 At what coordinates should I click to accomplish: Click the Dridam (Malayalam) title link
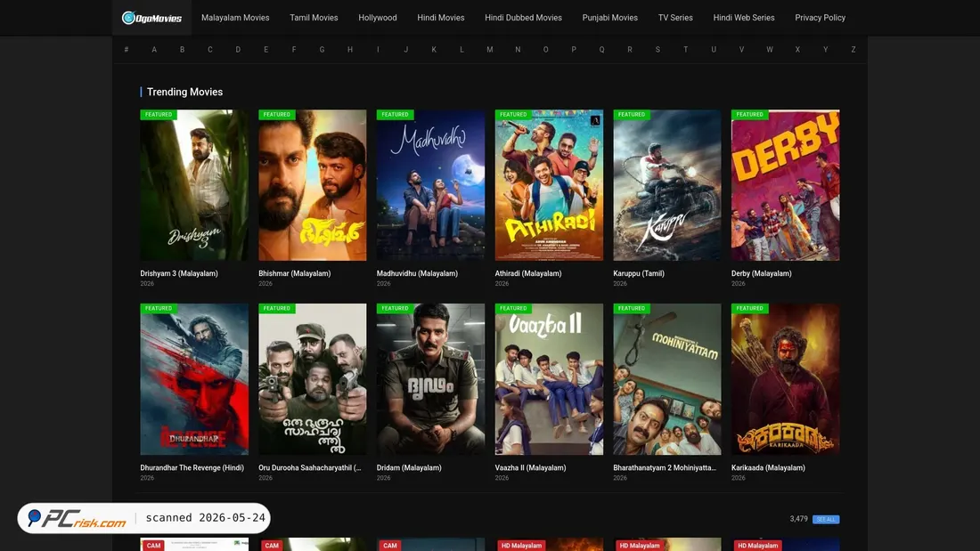click(409, 468)
